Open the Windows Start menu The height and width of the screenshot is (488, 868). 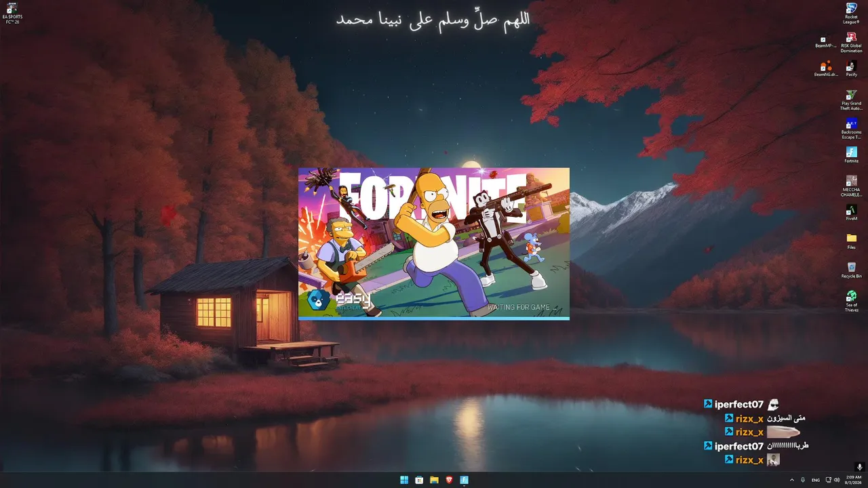404,480
